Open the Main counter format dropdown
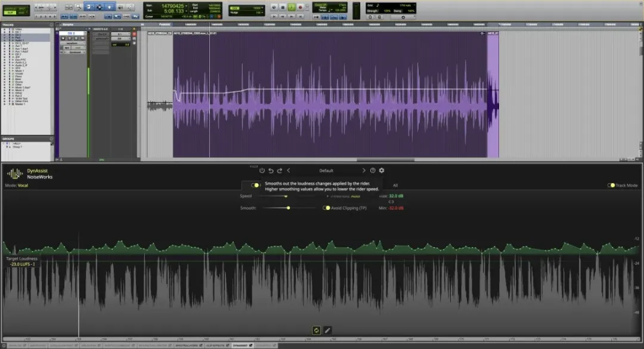This screenshot has height=349, width=644. [186, 6]
